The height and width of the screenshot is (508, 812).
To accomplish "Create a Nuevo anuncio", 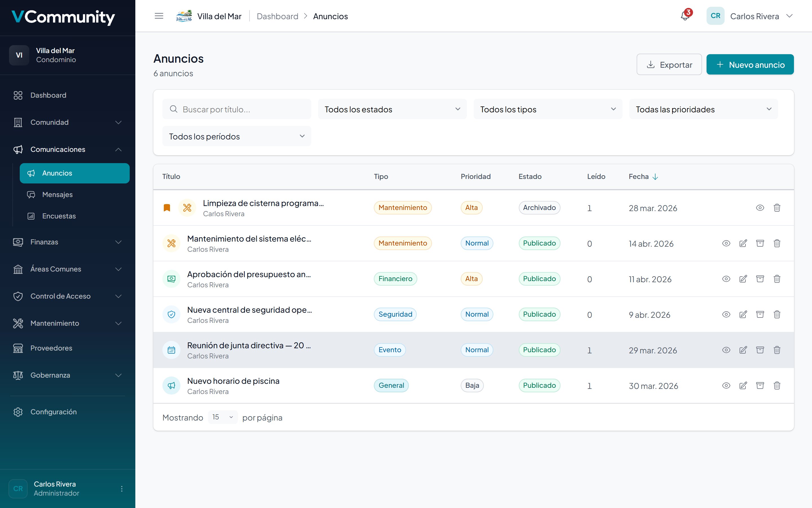I will click(750, 65).
